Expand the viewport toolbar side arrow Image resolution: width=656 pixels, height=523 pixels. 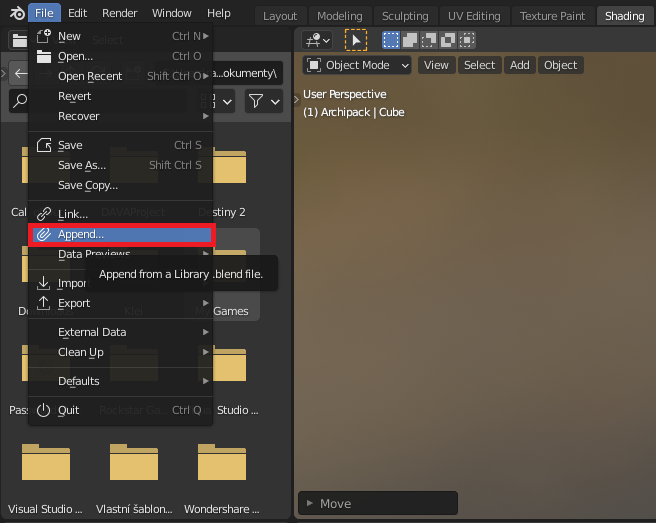pyautogui.click(x=297, y=100)
